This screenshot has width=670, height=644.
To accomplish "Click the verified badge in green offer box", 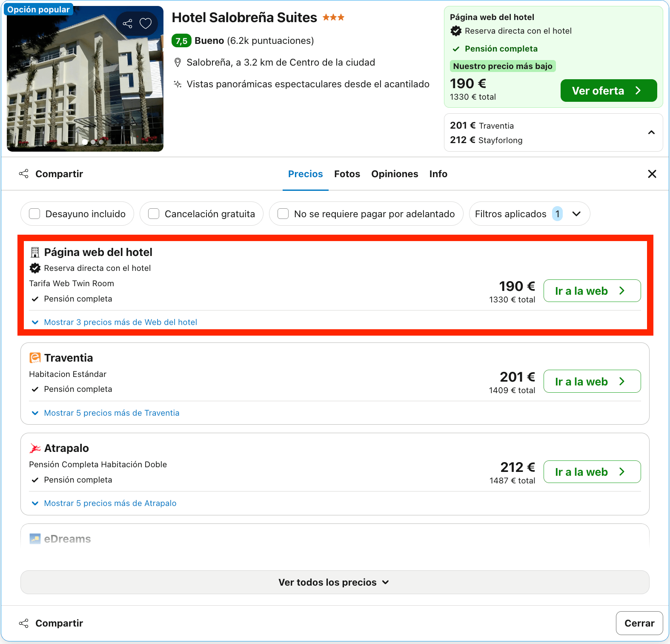I will (x=456, y=31).
